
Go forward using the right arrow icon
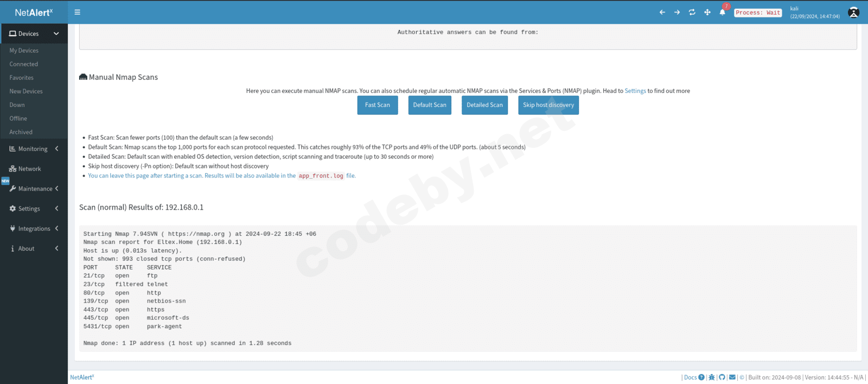677,12
